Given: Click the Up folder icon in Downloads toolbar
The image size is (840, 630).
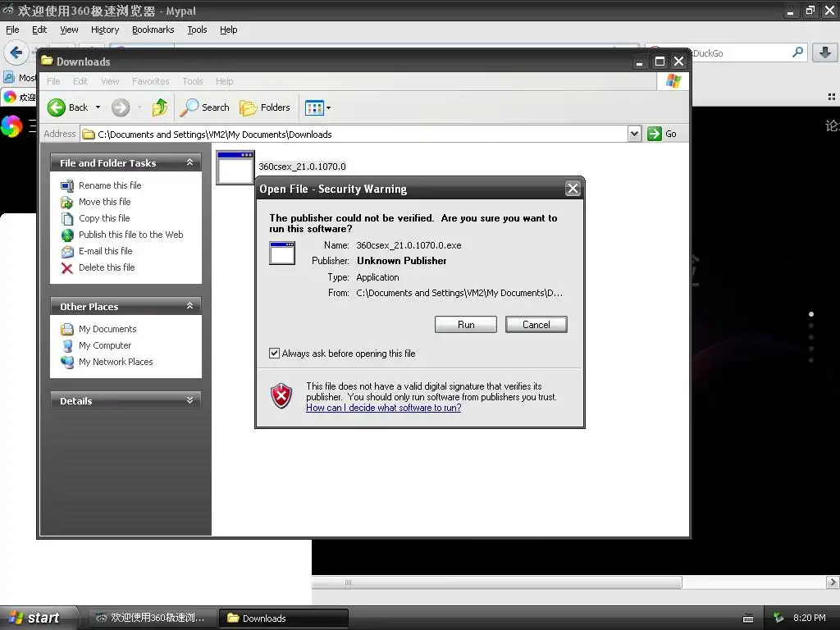Looking at the screenshot, I should pos(160,107).
